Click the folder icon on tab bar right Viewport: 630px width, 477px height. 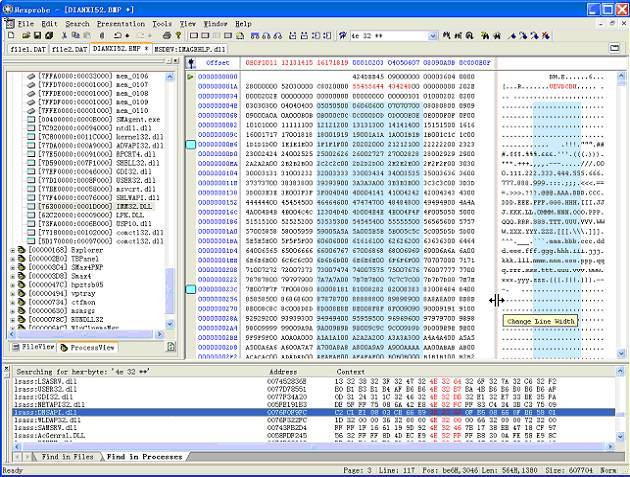614,48
